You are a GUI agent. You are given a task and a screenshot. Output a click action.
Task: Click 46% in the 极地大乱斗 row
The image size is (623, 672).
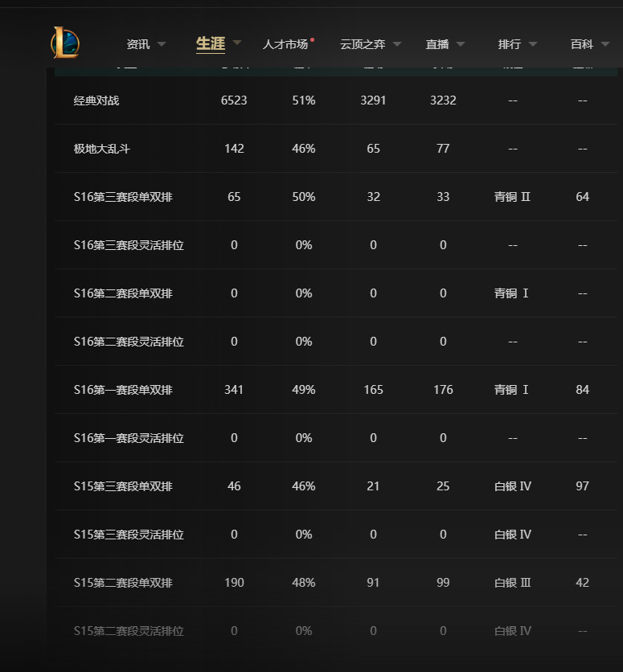[x=304, y=149]
